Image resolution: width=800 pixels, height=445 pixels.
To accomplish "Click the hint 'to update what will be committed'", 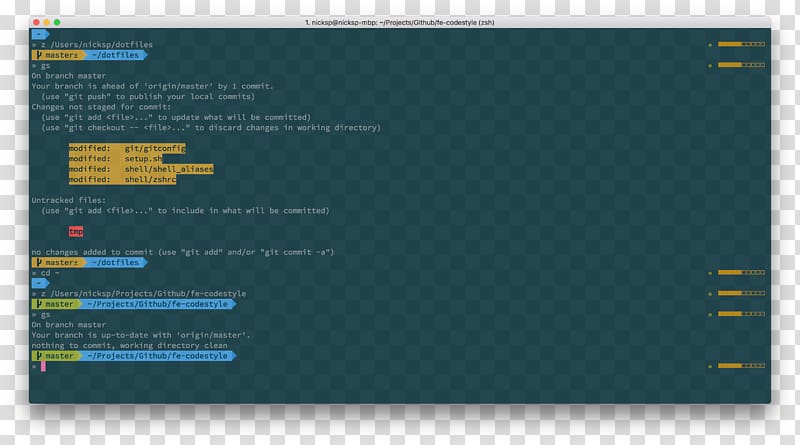I will tap(176, 117).
